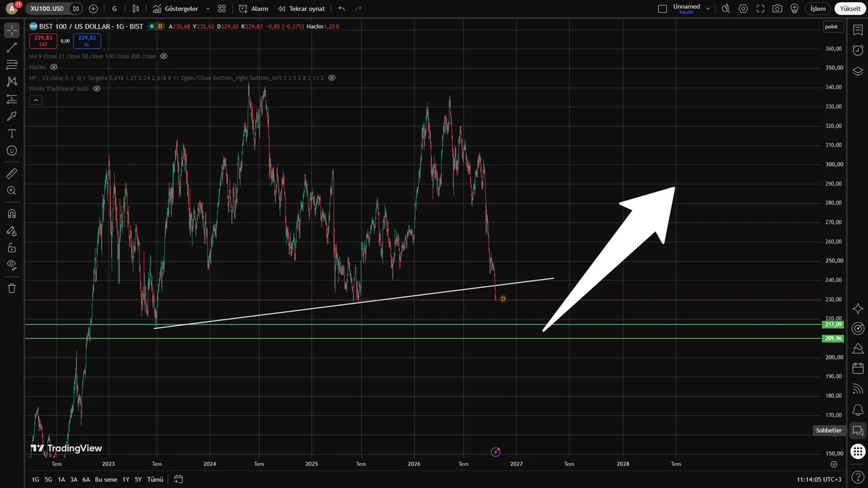The height and width of the screenshot is (488, 868).
Task: Open the Fibonacci tools in left toolbar
Action: click(12, 65)
